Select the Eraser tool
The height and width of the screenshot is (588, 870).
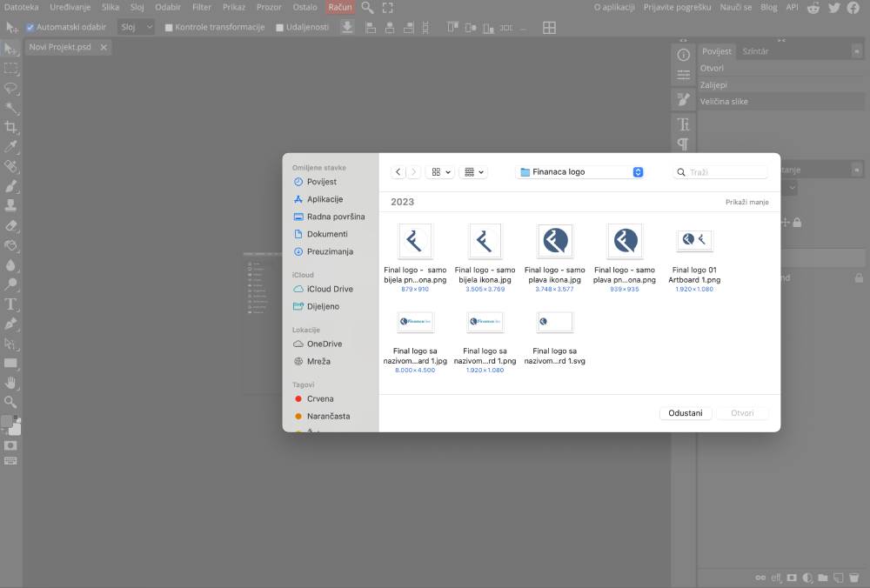[10, 225]
